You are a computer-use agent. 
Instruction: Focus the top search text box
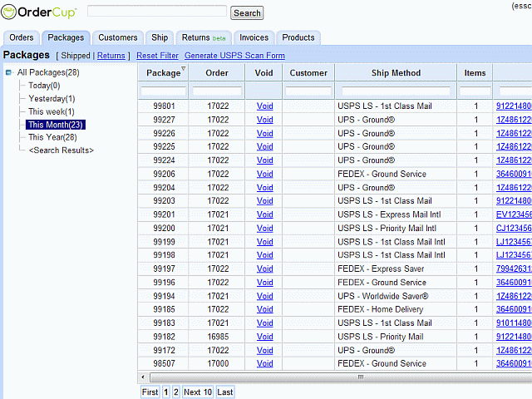tap(157, 12)
